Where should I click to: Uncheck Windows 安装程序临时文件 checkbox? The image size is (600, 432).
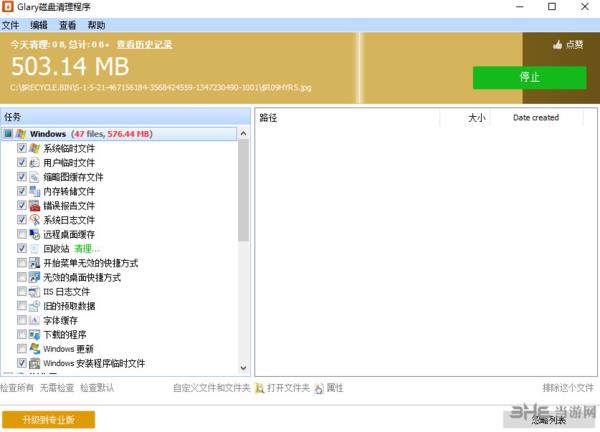[22, 363]
